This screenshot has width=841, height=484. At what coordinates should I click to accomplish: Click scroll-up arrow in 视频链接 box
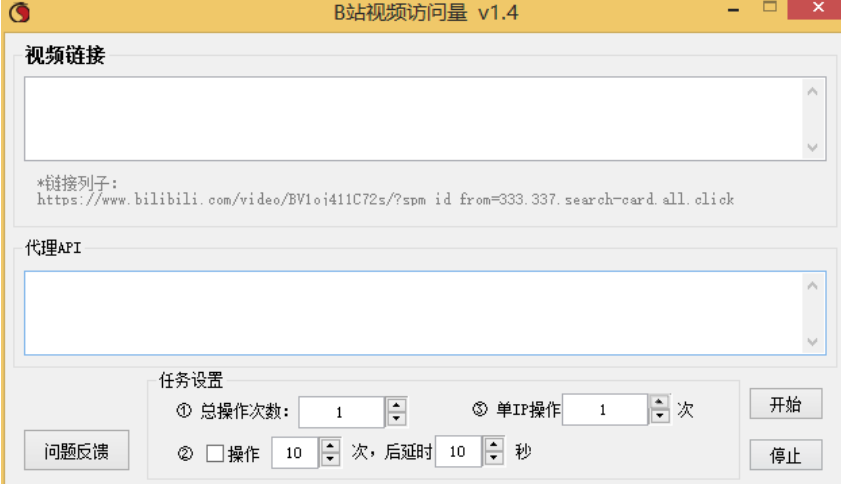tap(813, 91)
